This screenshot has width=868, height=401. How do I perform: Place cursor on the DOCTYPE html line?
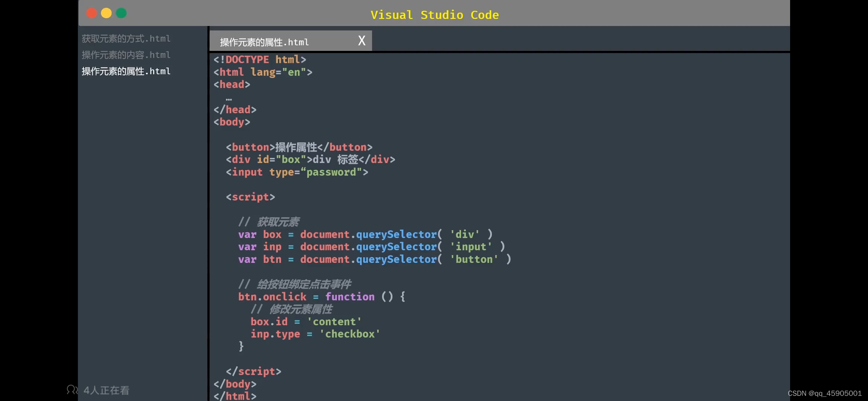pos(260,59)
